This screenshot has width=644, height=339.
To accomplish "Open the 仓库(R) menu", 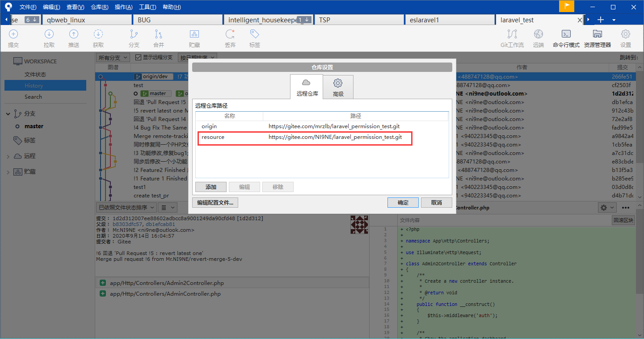I will (99, 7).
